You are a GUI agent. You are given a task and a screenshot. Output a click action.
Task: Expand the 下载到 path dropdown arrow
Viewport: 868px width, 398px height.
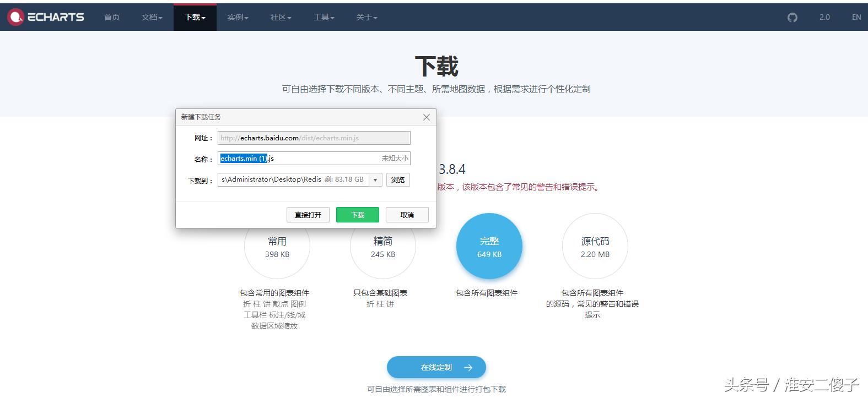pyautogui.click(x=375, y=180)
